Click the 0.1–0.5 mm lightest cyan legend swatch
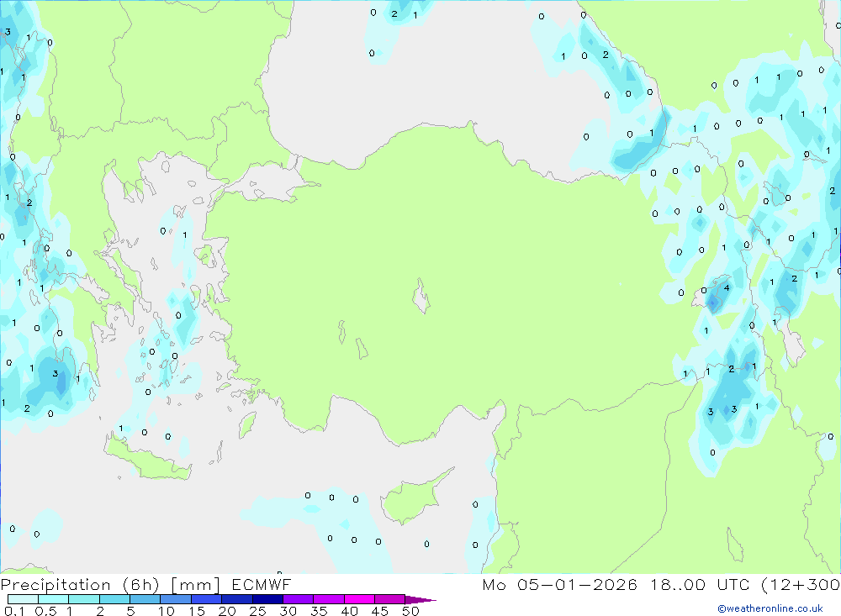 [23, 599]
